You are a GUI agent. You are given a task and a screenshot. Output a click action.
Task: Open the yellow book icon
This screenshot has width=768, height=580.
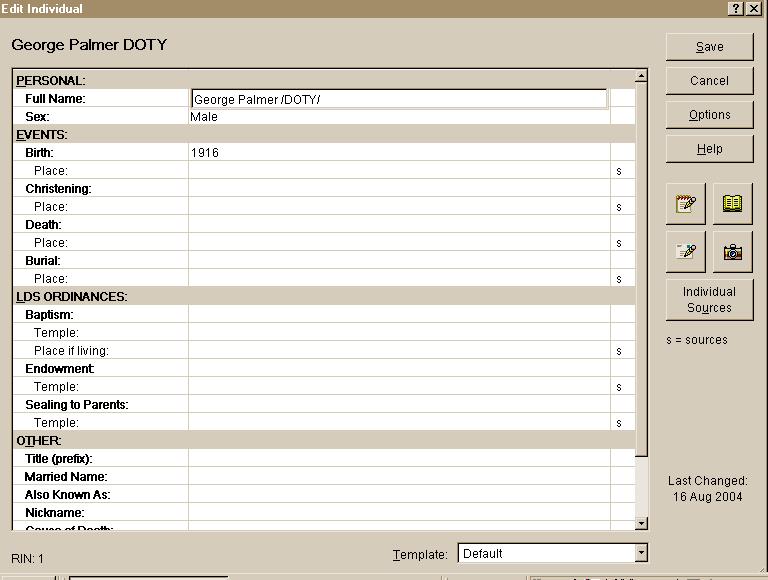click(x=732, y=204)
